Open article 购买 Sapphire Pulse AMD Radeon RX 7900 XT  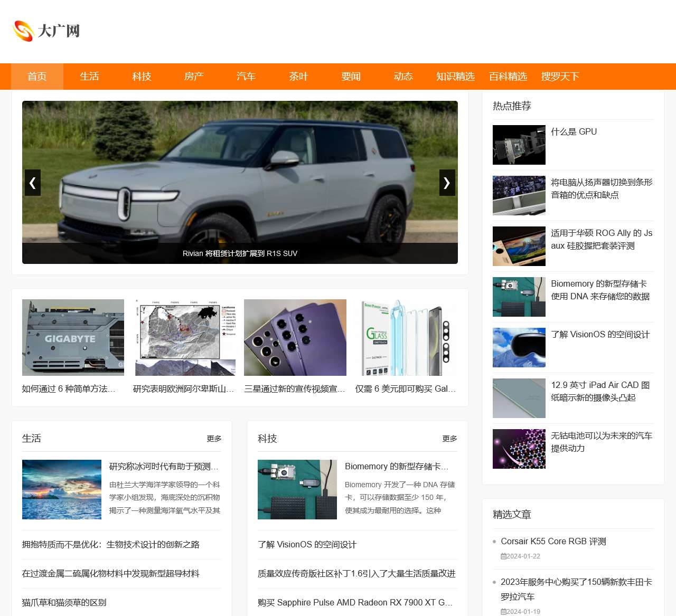click(x=355, y=603)
